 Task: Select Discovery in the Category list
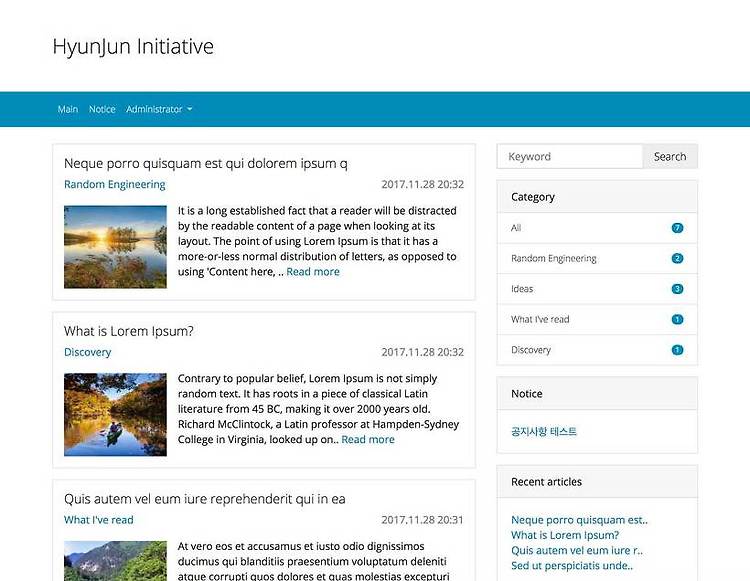coord(597,350)
